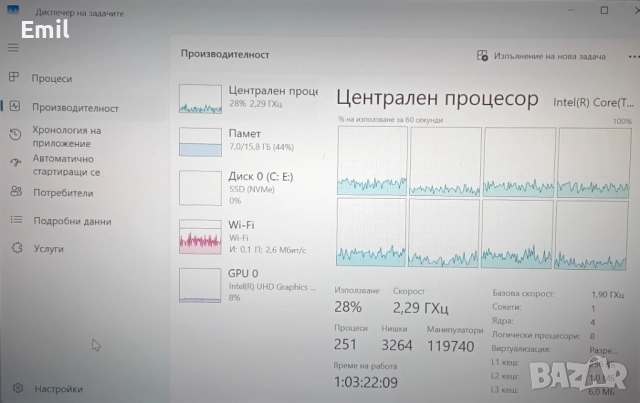
Task: Click the run new task icon
Action: 482,56
